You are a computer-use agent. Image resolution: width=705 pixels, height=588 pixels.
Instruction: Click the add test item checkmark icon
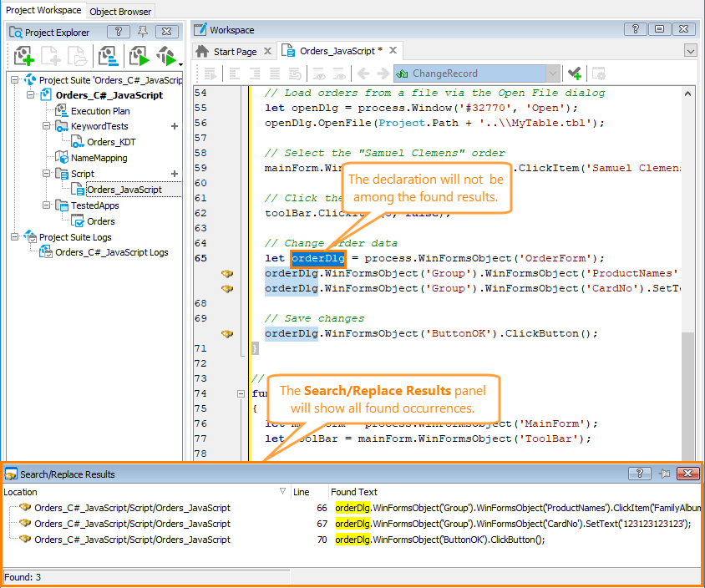point(573,73)
